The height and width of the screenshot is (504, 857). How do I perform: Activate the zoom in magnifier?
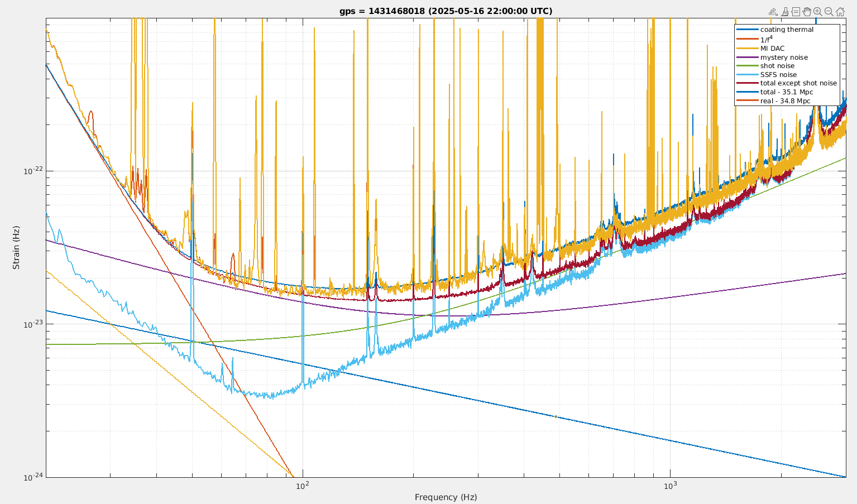click(818, 12)
